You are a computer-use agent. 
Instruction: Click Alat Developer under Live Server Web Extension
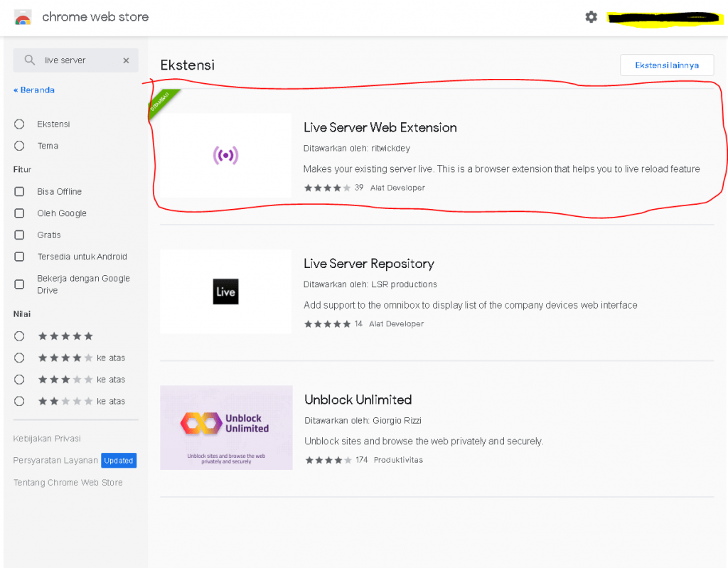pos(397,188)
